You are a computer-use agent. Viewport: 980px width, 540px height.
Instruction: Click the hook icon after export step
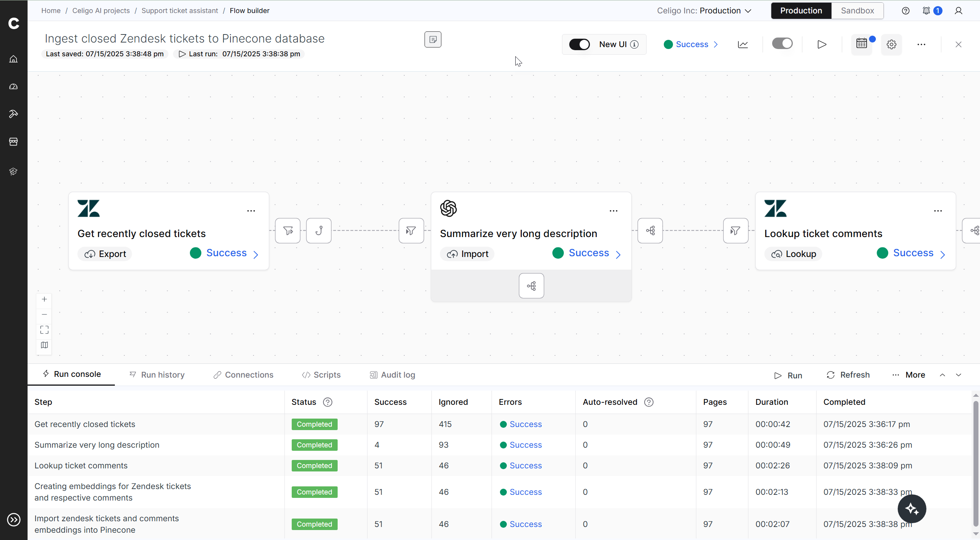pos(318,231)
